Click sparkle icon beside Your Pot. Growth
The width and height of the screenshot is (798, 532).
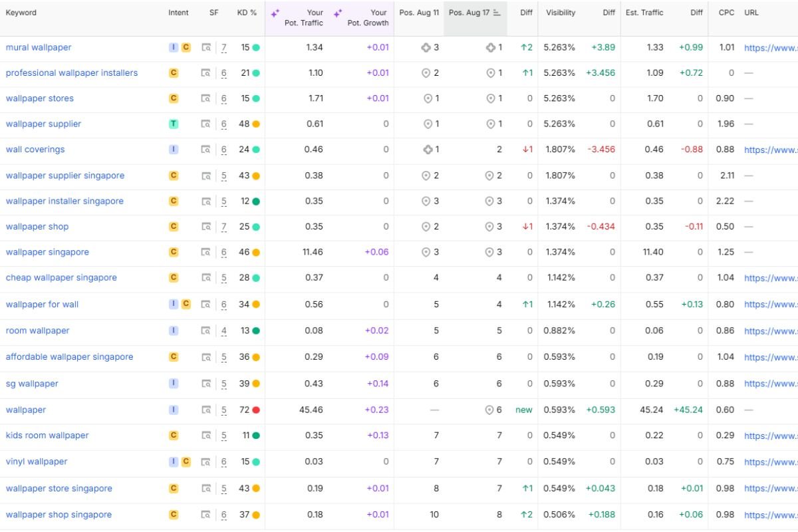tap(338, 13)
